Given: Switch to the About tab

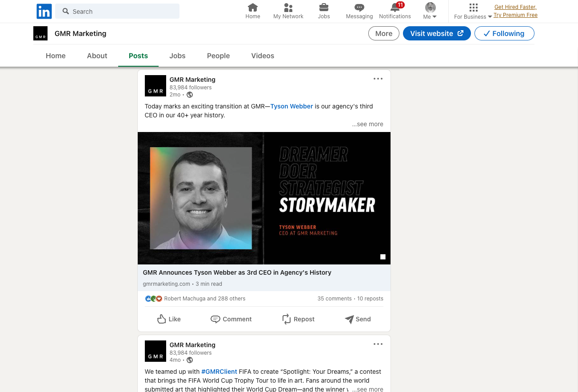Looking at the screenshot, I should coord(97,56).
